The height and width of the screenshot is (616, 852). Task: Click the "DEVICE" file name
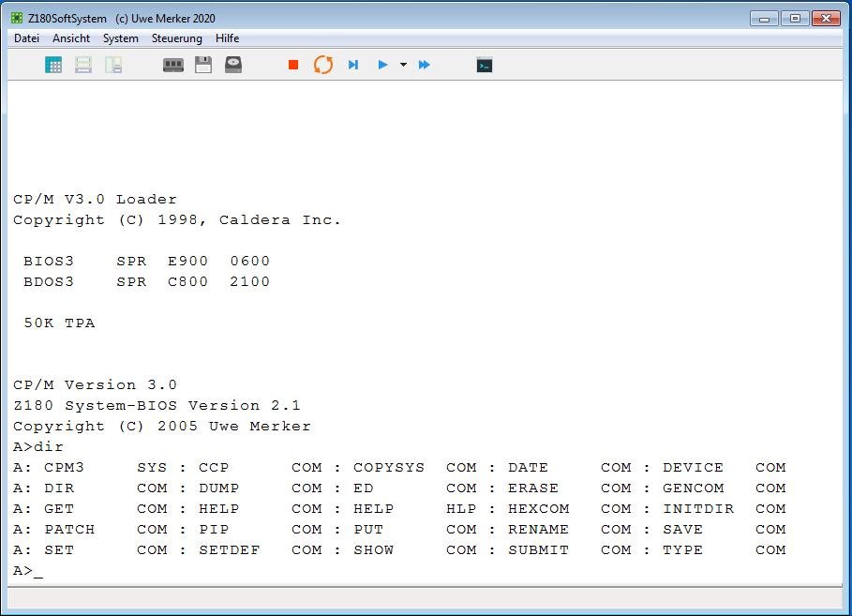pos(693,468)
